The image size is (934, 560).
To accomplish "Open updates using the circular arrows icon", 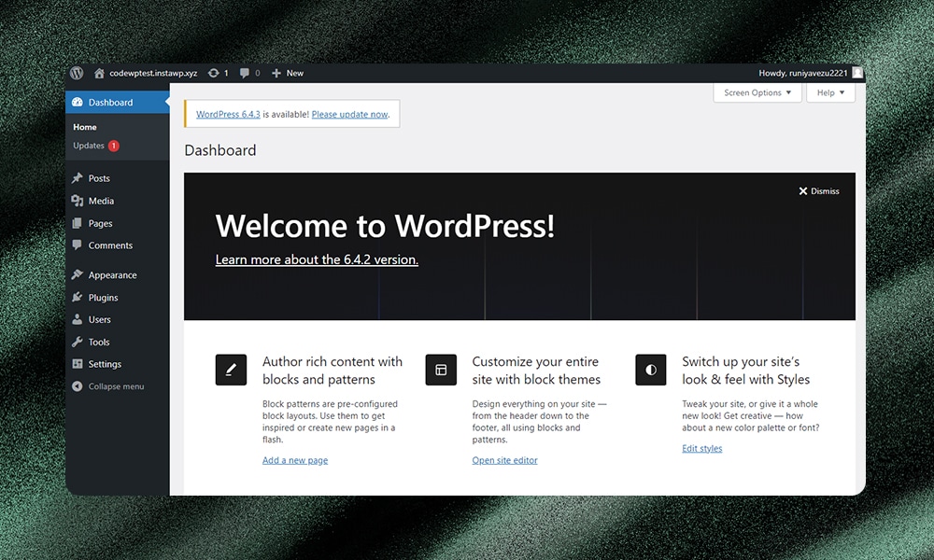I will pyautogui.click(x=214, y=73).
